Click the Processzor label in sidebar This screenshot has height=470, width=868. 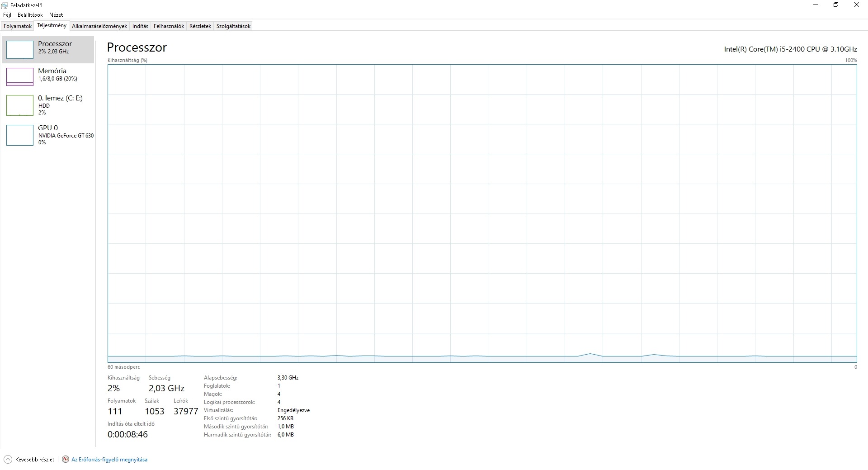point(55,44)
